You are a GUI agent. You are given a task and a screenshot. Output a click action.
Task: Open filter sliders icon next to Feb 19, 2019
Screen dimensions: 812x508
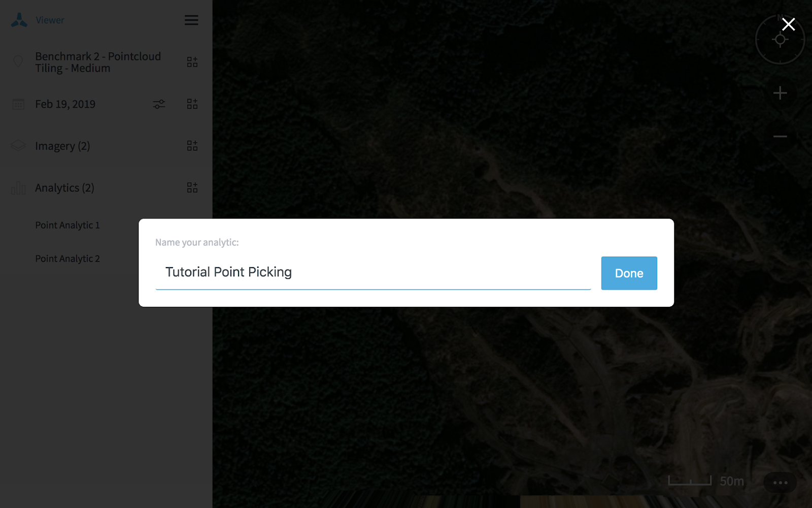pyautogui.click(x=159, y=104)
